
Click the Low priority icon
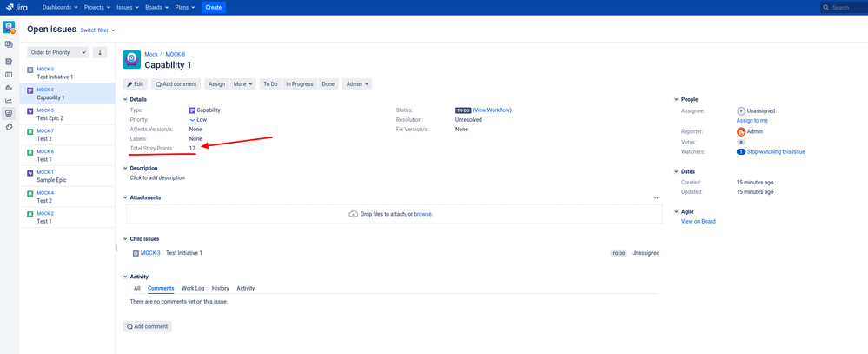(192, 120)
